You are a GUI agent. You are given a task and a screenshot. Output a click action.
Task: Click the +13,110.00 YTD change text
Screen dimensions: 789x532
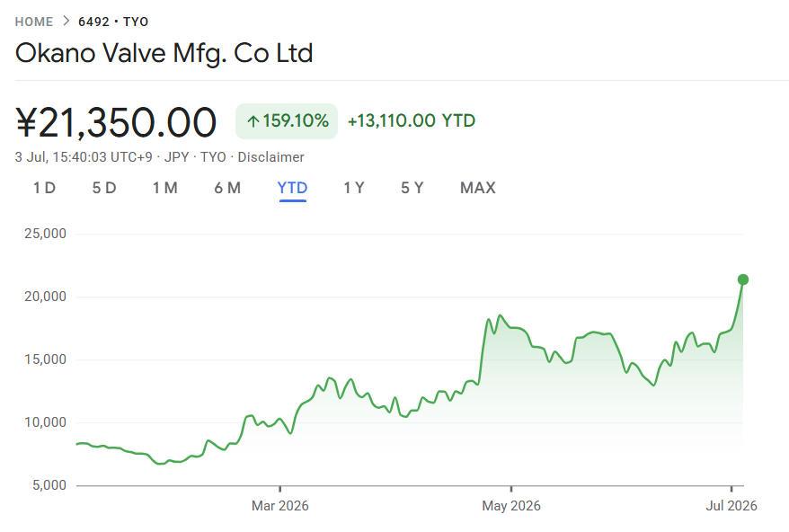[412, 120]
